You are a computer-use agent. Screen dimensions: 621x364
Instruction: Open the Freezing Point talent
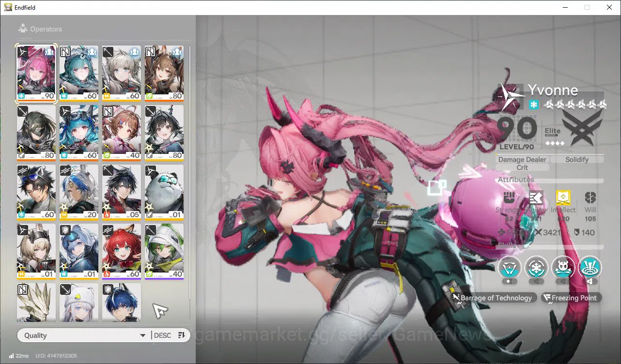[571, 298]
